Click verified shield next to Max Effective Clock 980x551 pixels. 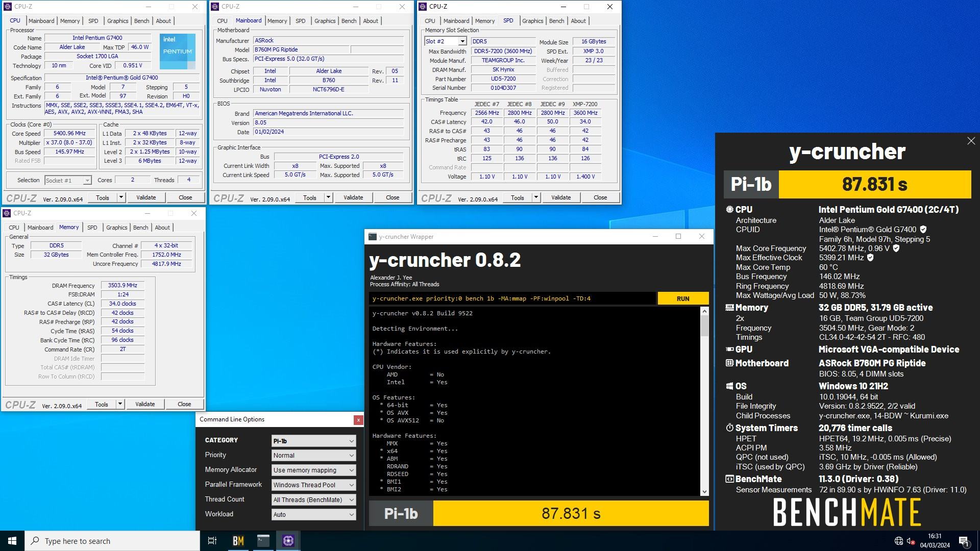coord(870,258)
